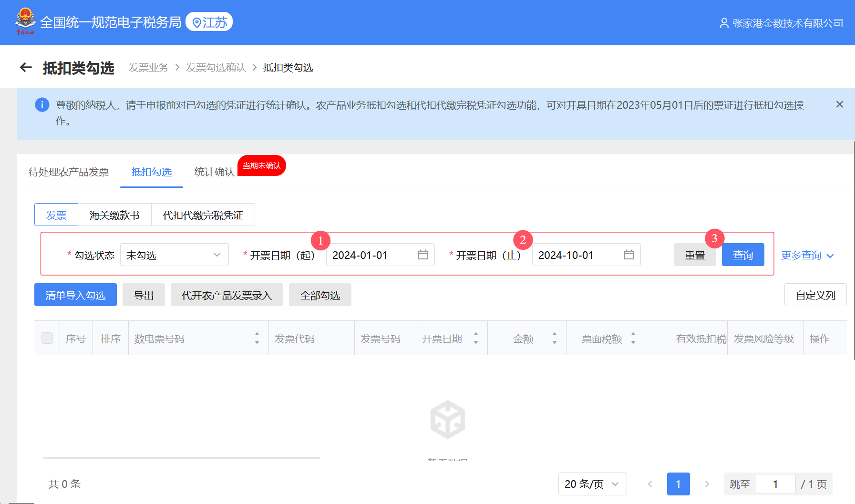Click 代开农产品发票录入 button
This screenshot has height=504, width=855.
point(227,295)
